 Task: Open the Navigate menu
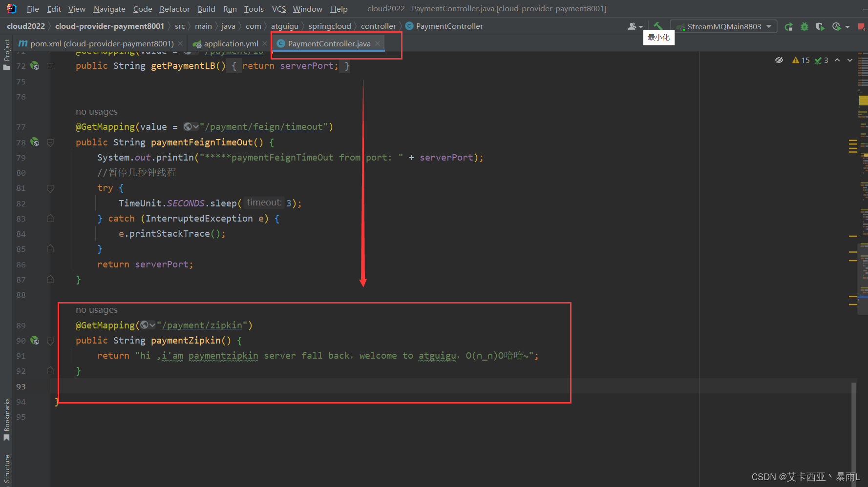(109, 9)
